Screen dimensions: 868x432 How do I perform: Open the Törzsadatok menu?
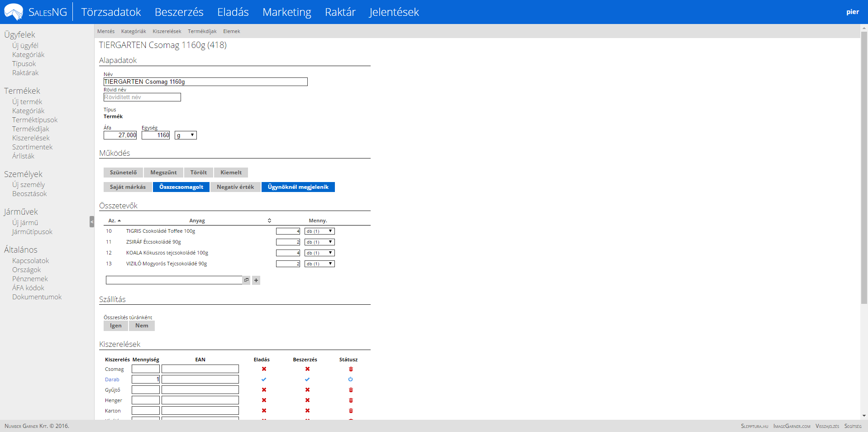click(111, 12)
